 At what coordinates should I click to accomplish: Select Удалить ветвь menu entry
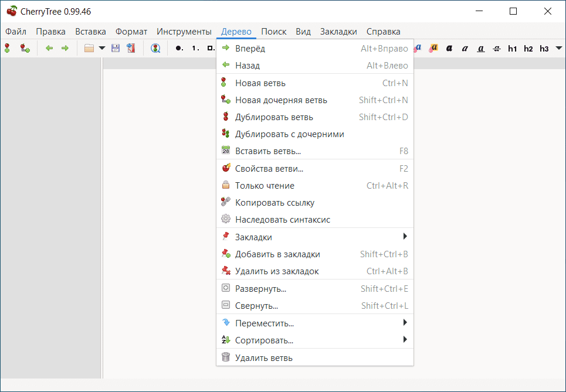pos(315,358)
